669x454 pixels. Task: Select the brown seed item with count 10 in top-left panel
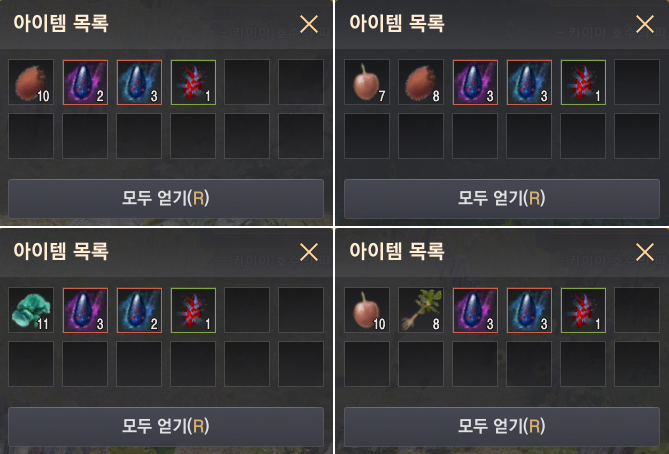tap(31, 82)
